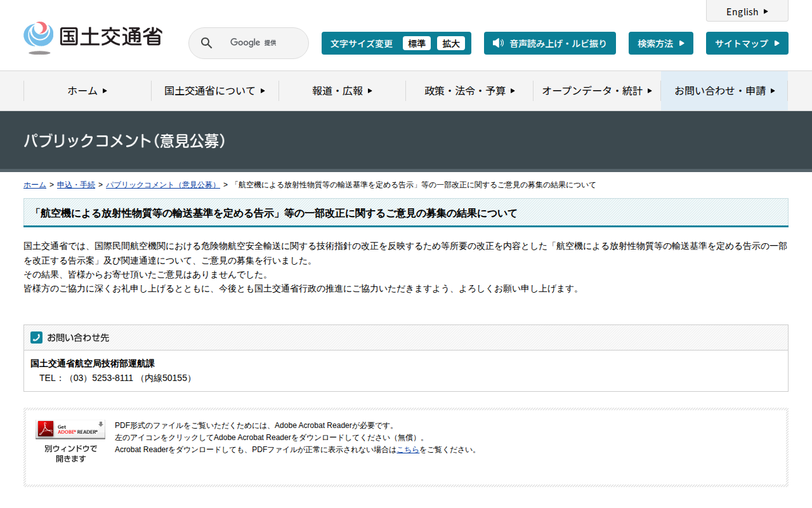Click the speaker icon for 音声読み上げ

click(498, 43)
